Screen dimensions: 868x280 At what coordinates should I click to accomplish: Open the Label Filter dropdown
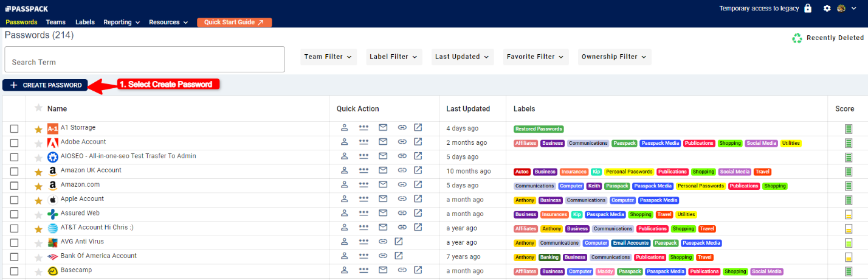(394, 57)
